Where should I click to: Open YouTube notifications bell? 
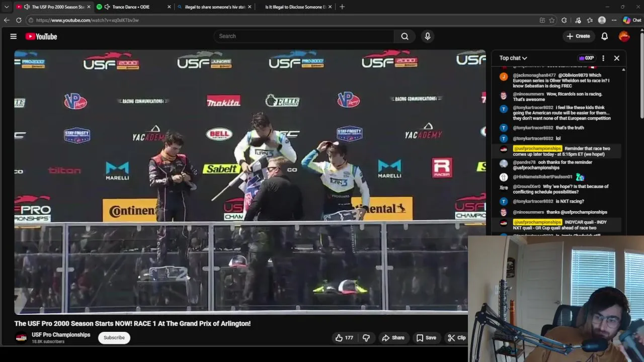[605, 36]
